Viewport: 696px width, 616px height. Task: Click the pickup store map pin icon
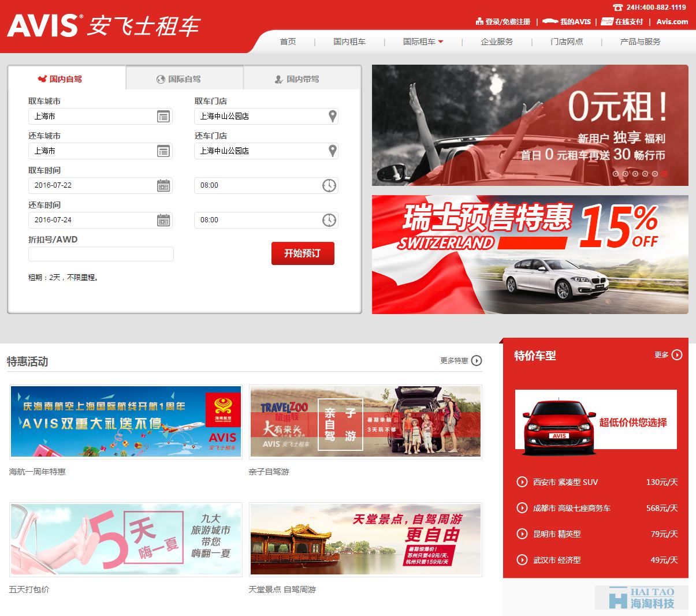pos(332,116)
